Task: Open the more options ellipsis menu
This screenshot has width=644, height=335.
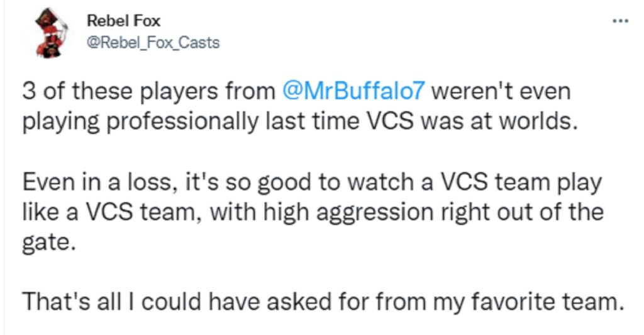Action: pyautogui.click(x=620, y=20)
